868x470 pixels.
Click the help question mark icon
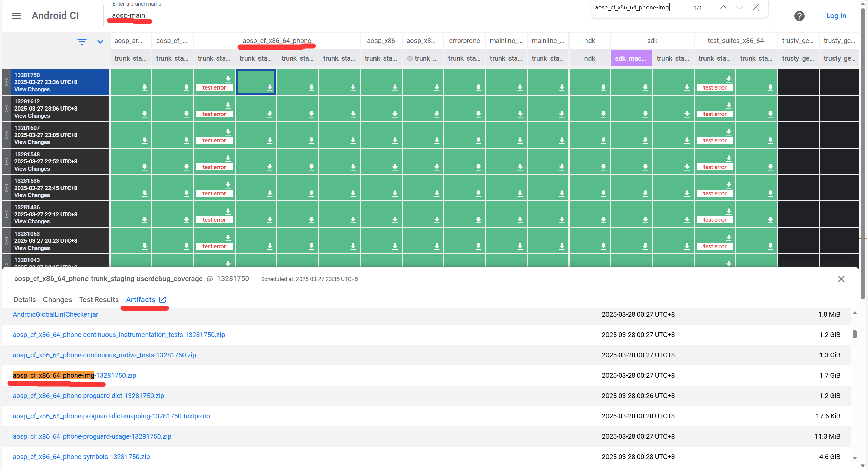click(x=799, y=16)
